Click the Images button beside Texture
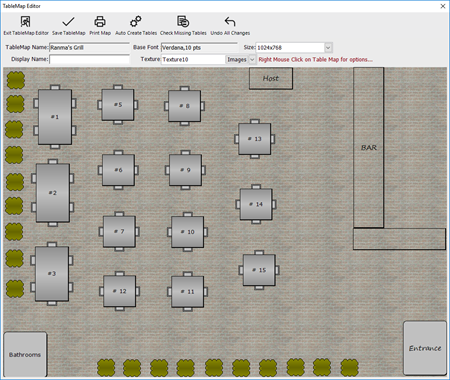Screen dimensions: 450x380 click(237, 60)
